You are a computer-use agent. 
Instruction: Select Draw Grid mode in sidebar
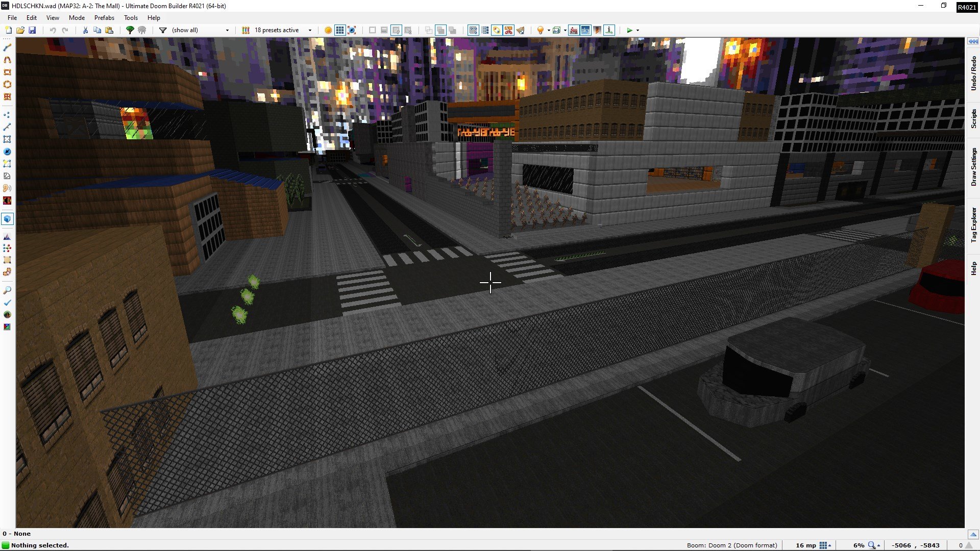pos(7,96)
